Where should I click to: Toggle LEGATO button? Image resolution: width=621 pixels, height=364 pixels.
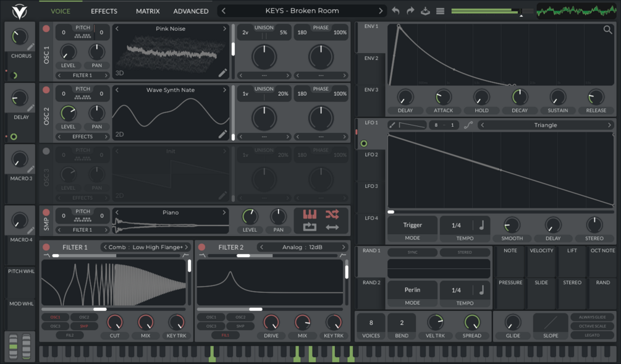pos(592,335)
